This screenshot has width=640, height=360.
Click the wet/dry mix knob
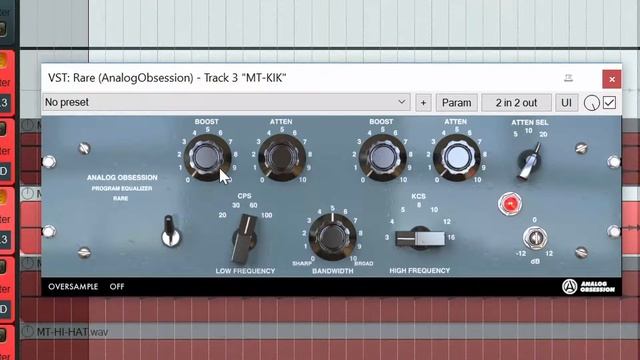[591, 103]
